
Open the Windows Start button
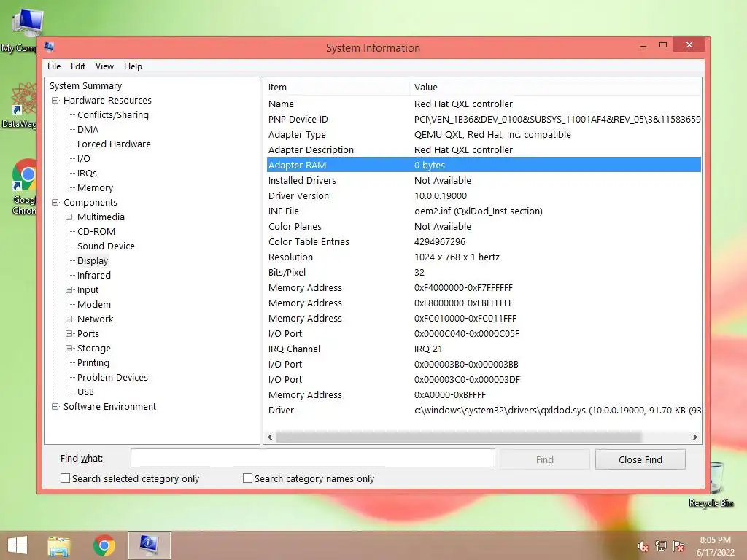tap(18, 545)
